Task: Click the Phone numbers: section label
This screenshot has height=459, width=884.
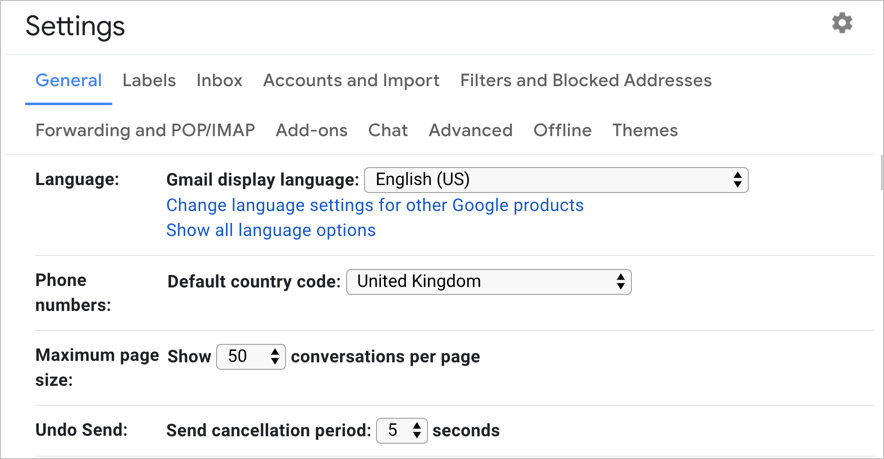Action: pos(73,292)
